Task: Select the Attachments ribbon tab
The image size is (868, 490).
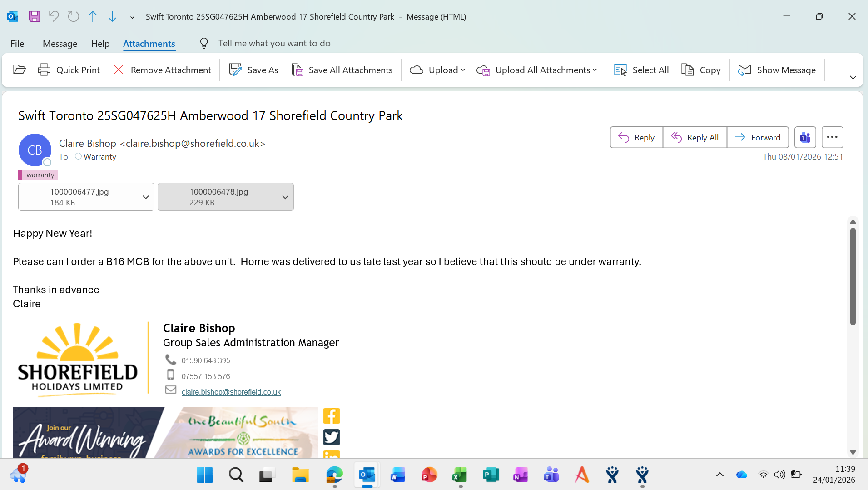Action: (149, 44)
